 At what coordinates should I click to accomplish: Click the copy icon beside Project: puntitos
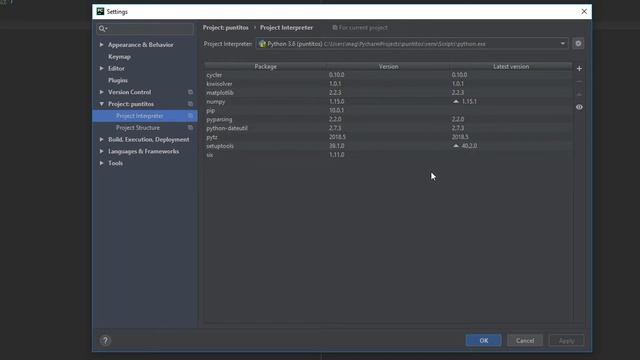click(190, 104)
